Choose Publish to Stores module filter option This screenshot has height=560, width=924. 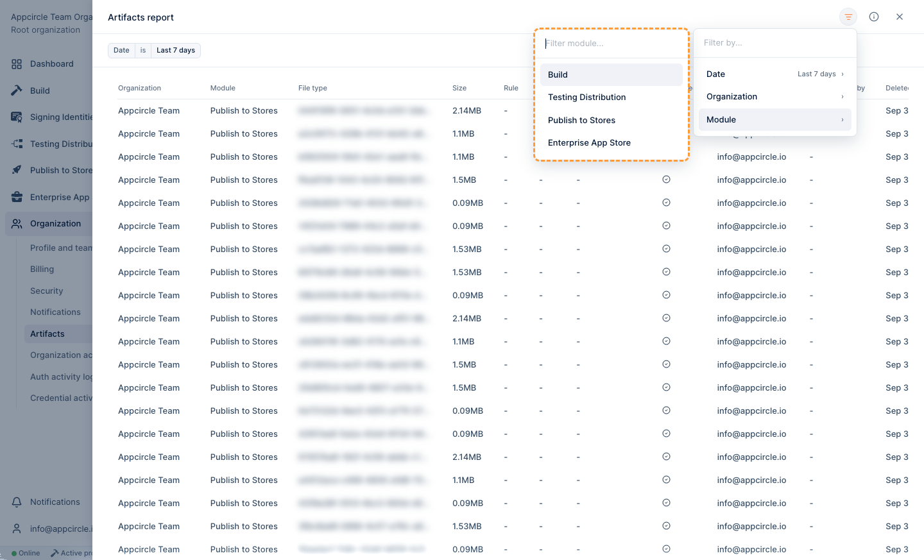pos(611,120)
